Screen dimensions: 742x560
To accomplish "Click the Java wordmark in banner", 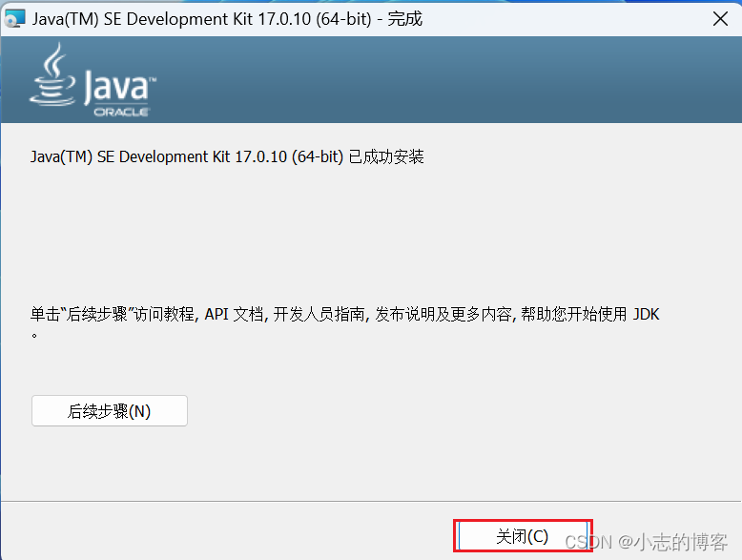I will 119,88.
